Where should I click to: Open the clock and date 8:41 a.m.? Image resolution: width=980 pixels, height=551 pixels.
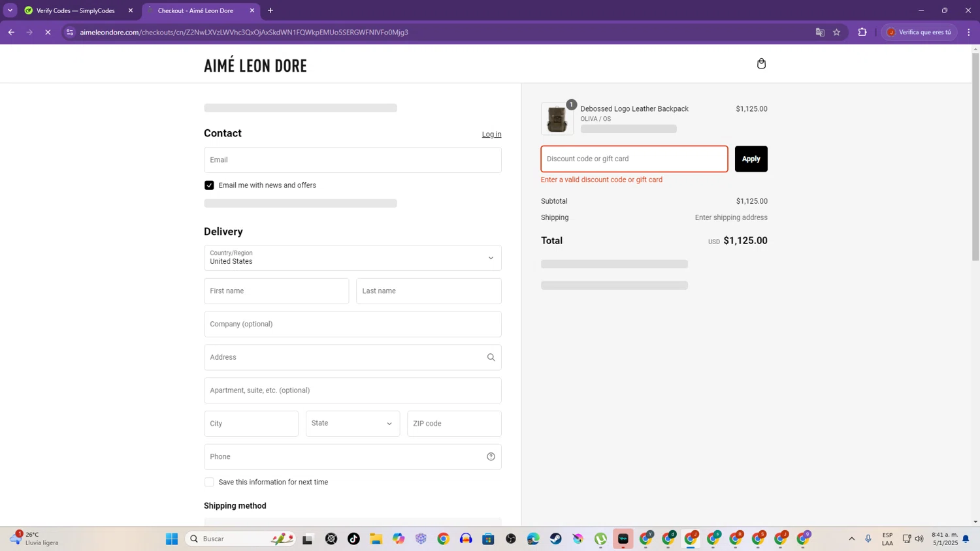tap(945, 539)
